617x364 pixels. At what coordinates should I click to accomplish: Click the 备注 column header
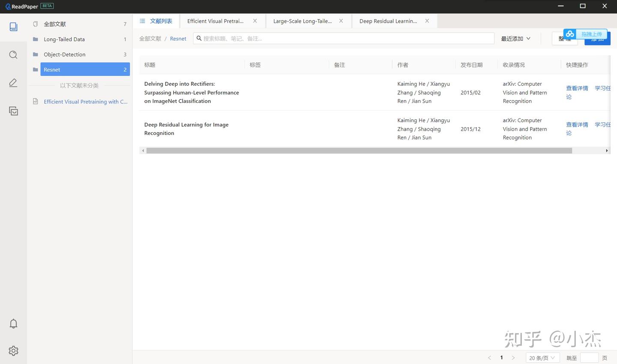[340, 65]
